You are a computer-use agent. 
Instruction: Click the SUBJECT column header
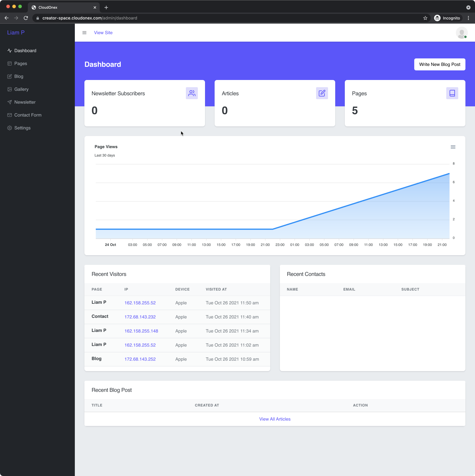coord(410,289)
